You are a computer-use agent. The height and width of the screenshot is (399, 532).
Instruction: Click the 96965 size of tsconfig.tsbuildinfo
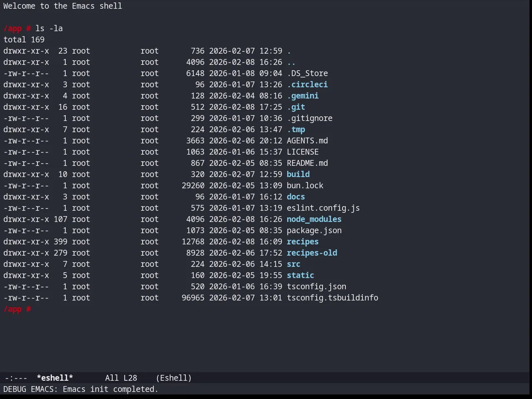193,298
